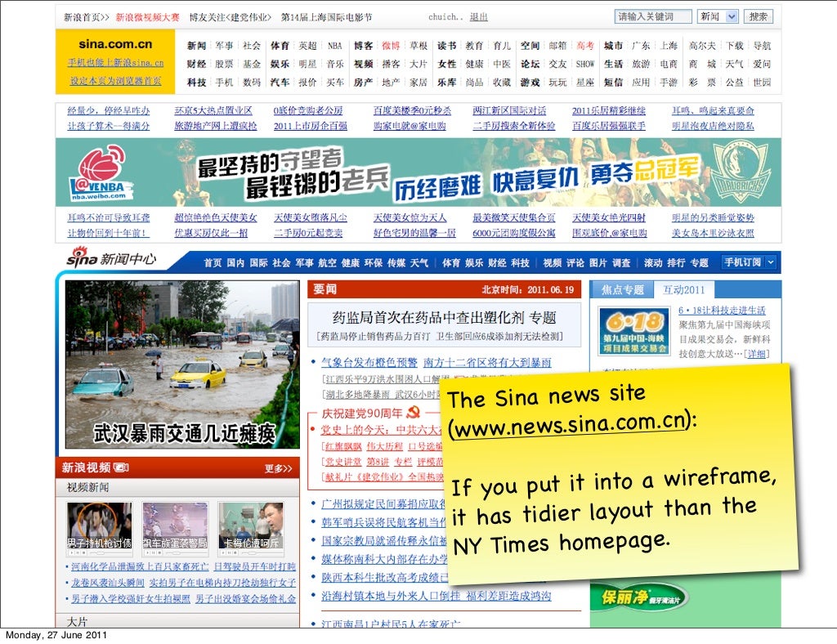Open the 新浪微视频大赛 link
Image resolution: width=837 pixels, height=644 pixels.
(x=147, y=17)
